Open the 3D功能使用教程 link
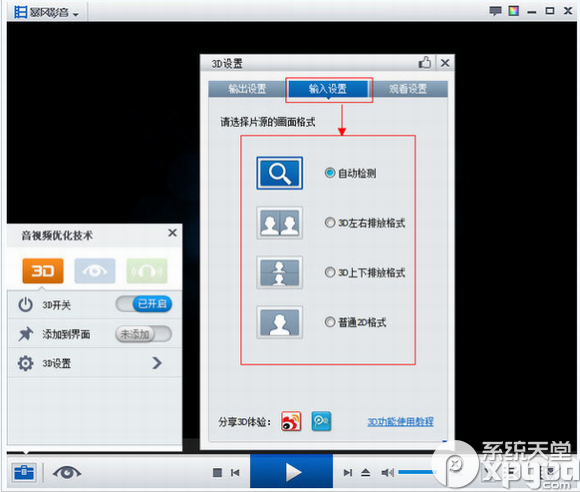This screenshot has height=492, width=580. (400, 422)
